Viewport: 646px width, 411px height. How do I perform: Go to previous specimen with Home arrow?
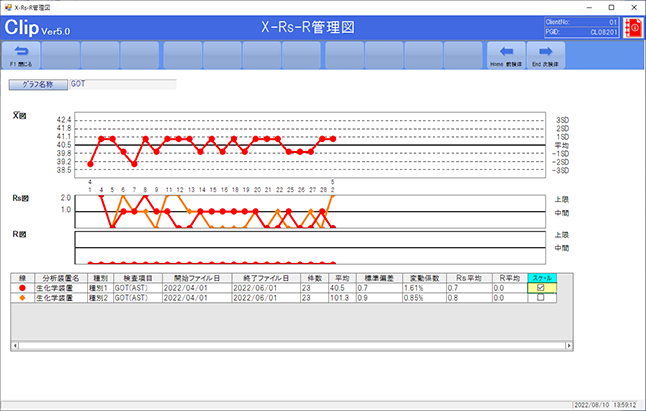coord(506,55)
